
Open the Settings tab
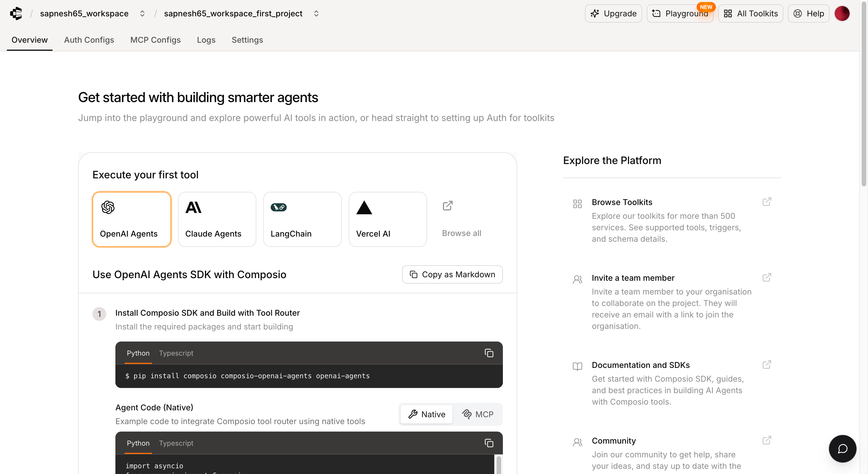click(x=247, y=40)
